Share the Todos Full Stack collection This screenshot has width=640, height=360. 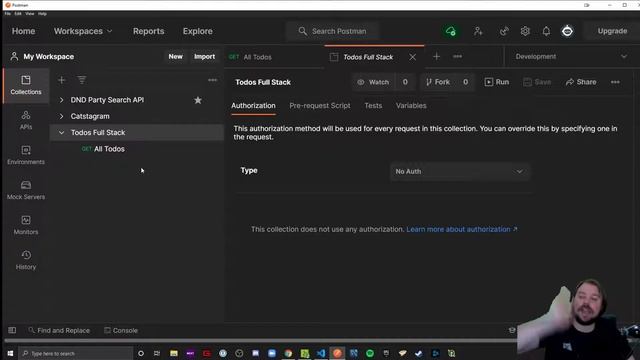tap(581, 82)
